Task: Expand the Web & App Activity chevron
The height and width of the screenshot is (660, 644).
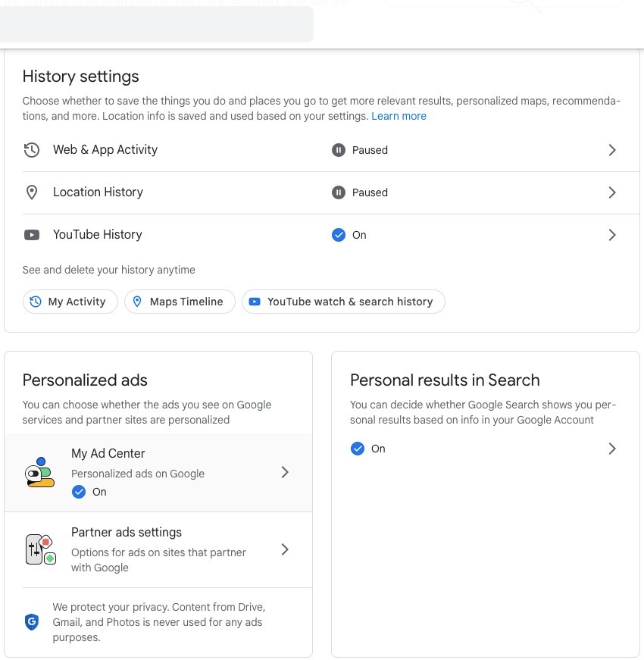Action: coord(612,150)
